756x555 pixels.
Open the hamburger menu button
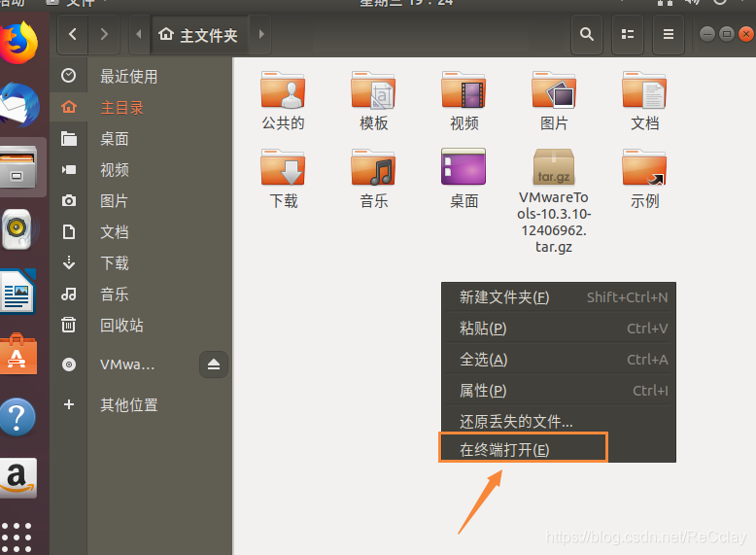pos(669,34)
